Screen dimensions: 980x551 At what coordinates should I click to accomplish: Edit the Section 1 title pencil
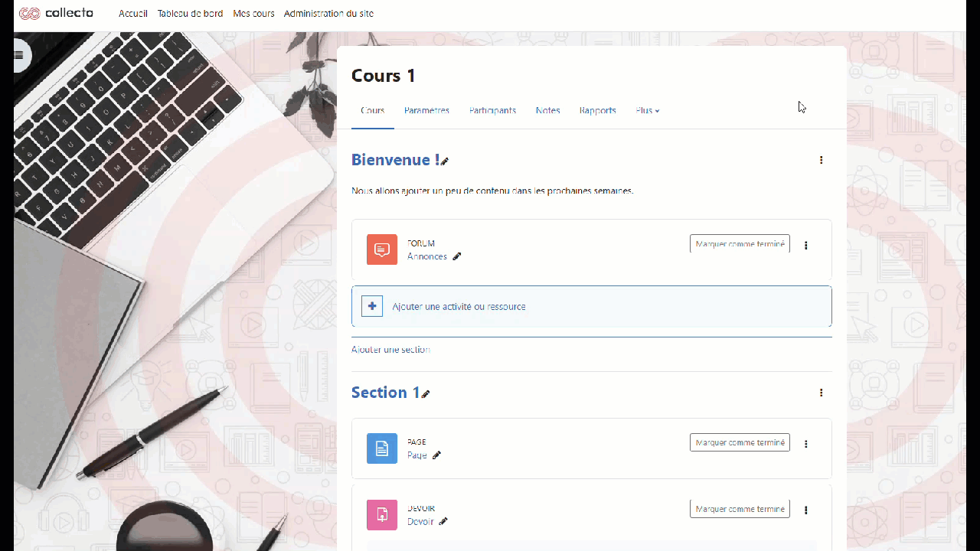(x=426, y=394)
